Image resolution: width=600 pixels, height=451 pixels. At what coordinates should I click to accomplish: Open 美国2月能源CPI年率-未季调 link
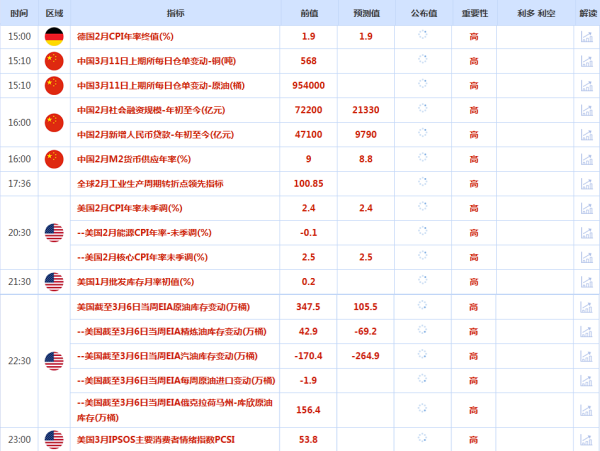pyautogui.click(x=144, y=233)
